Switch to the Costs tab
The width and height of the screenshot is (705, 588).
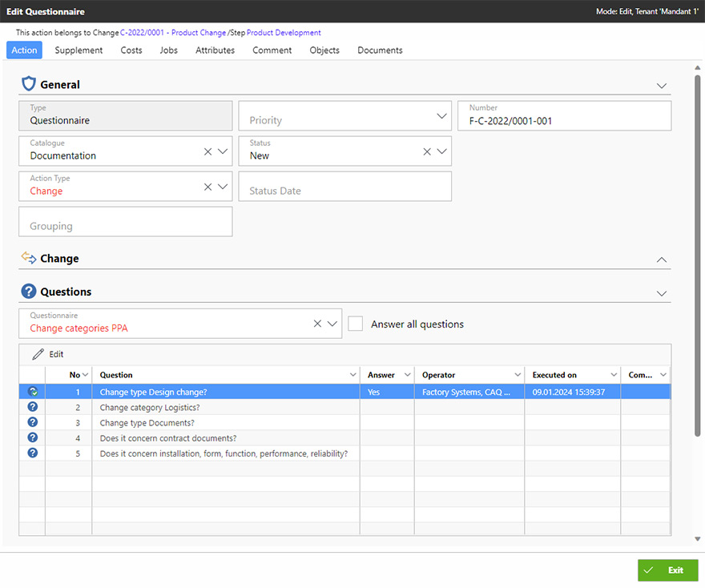131,50
